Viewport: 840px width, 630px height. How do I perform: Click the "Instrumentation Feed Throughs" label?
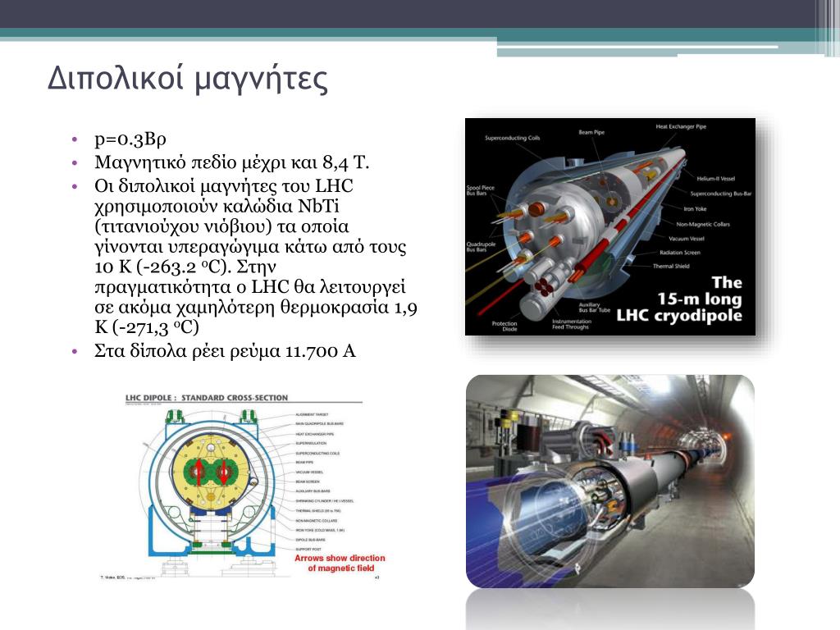tap(572, 324)
